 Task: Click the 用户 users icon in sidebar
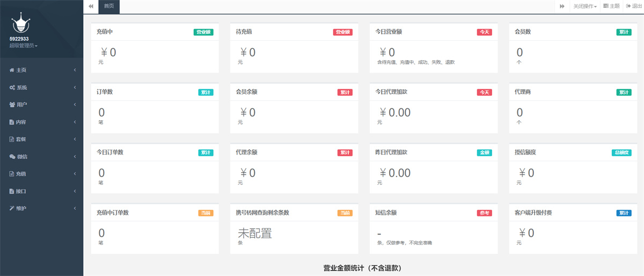click(12, 105)
